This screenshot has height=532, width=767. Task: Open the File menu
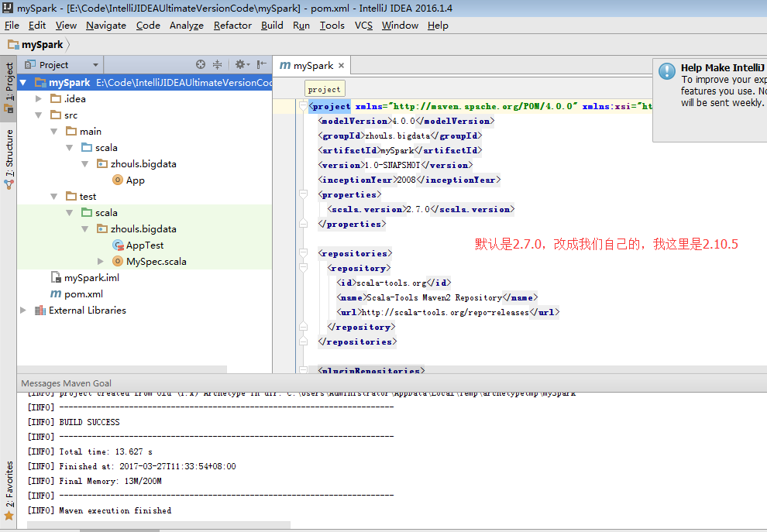point(12,26)
